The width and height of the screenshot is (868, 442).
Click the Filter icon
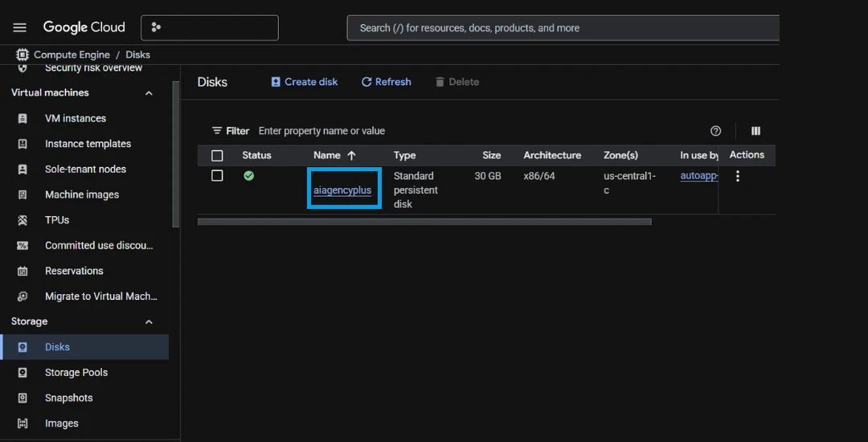217,131
